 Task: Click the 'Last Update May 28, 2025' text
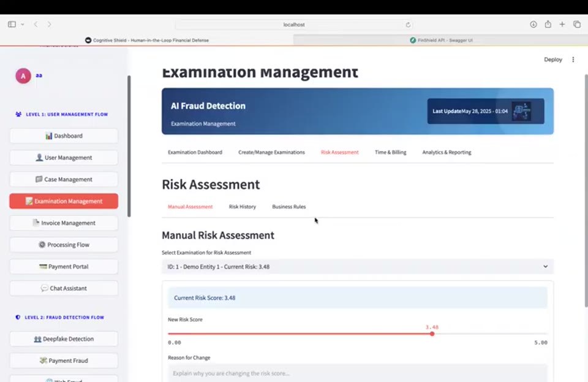tap(470, 111)
